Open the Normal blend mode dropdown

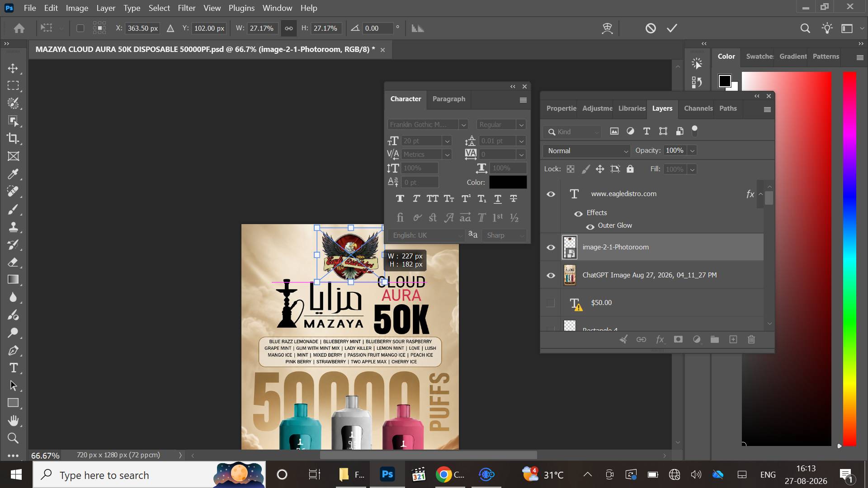(587, 150)
